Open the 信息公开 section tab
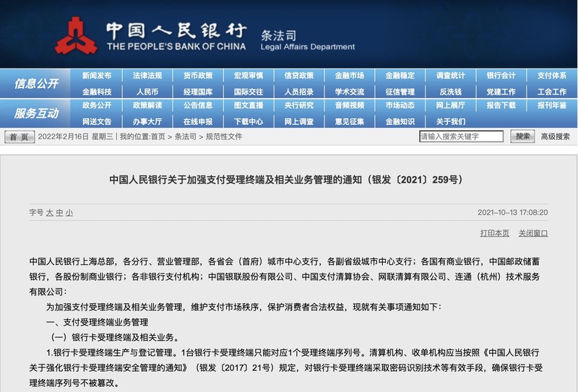 coord(36,84)
